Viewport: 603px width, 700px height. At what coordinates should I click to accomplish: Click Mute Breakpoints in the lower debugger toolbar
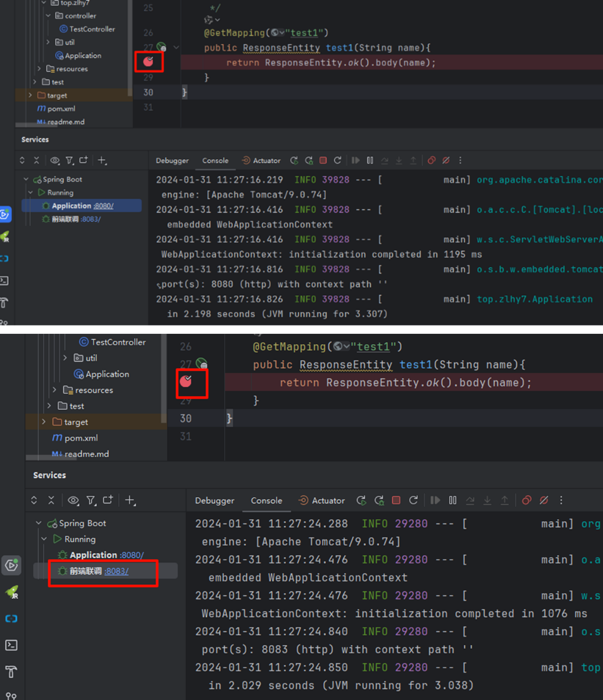point(544,500)
